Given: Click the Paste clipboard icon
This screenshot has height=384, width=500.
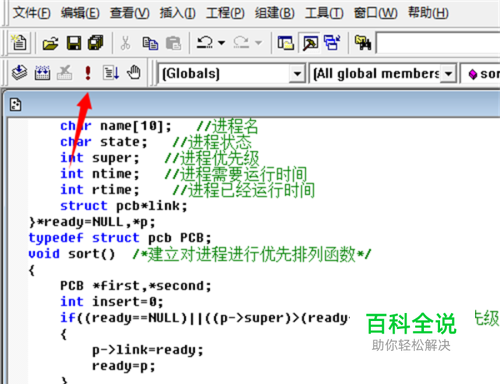Looking at the screenshot, I should tap(173, 43).
